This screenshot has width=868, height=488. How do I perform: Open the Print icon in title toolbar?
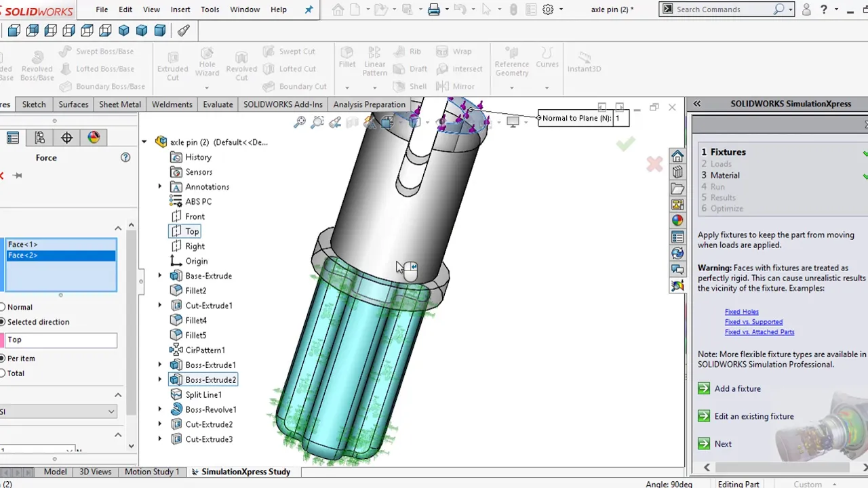point(434,9)
